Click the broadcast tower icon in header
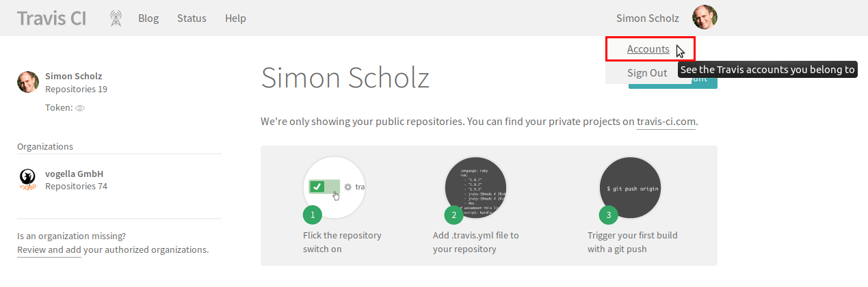 [116, 18]
